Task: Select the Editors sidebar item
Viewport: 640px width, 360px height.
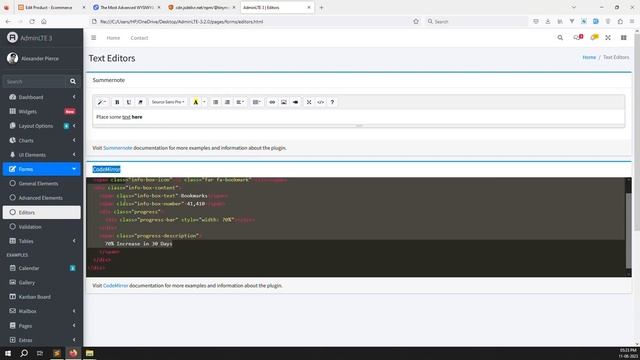Action: pyautogui.click(x=42, y=212)
